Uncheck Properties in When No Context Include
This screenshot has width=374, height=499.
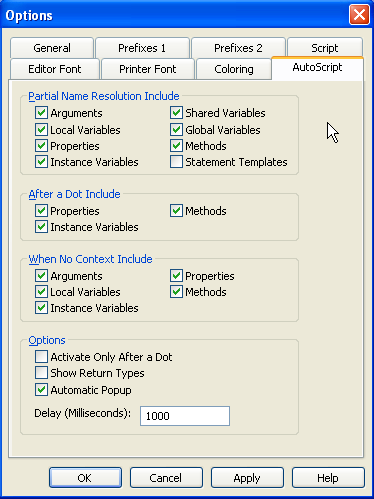pos(176,276)
